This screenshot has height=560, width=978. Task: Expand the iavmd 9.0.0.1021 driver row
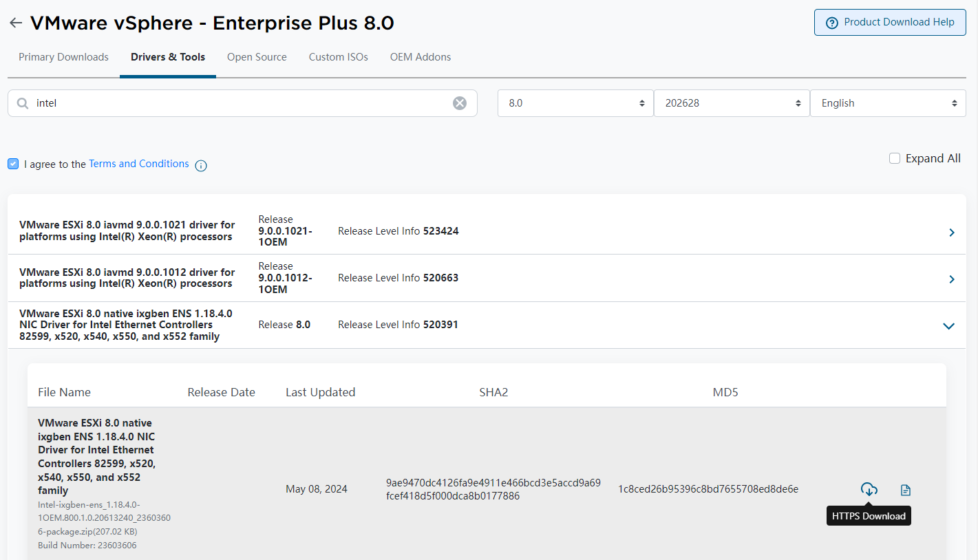pos(952,233)
